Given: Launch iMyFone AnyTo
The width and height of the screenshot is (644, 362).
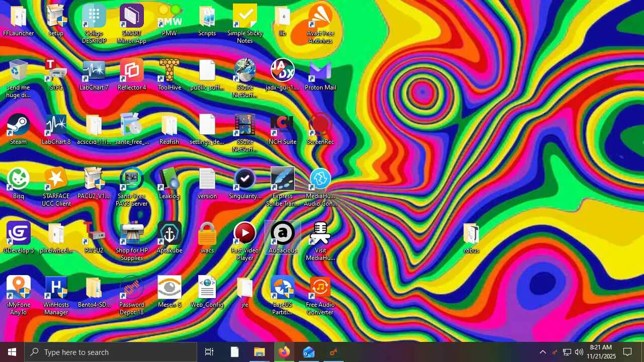Looking at the screenshot, I should pos(19,296).
